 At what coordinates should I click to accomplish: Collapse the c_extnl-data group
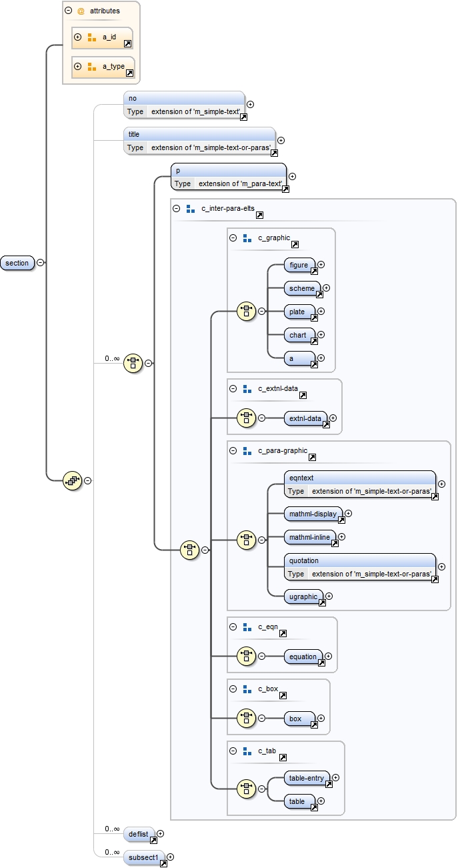[233, 388]
